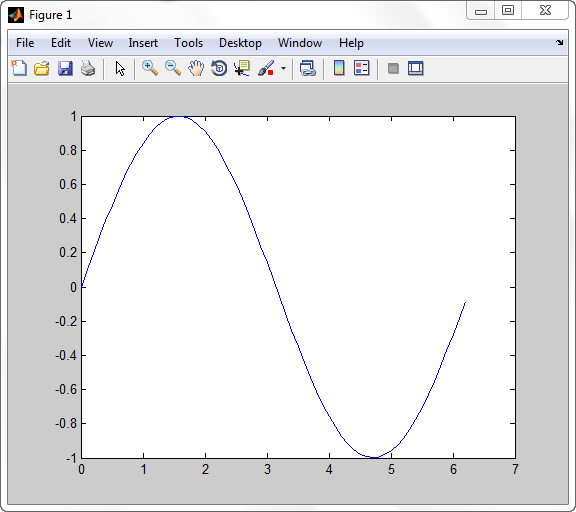
Task: Select the Zoom In magnifier tool
Action: tap(150, 68)
